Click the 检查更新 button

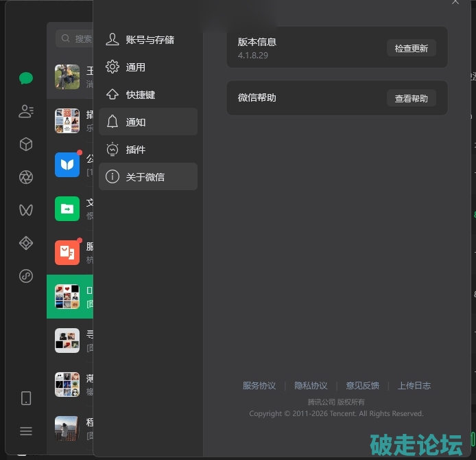coord(411,49)
